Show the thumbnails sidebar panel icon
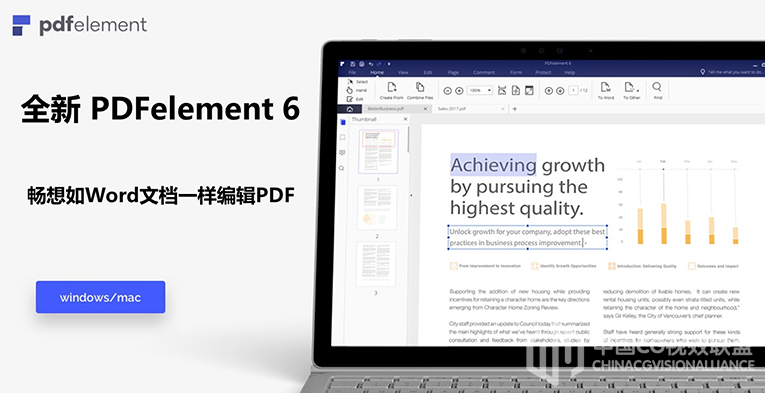This screenshot has width=766, height=393. 342,122
